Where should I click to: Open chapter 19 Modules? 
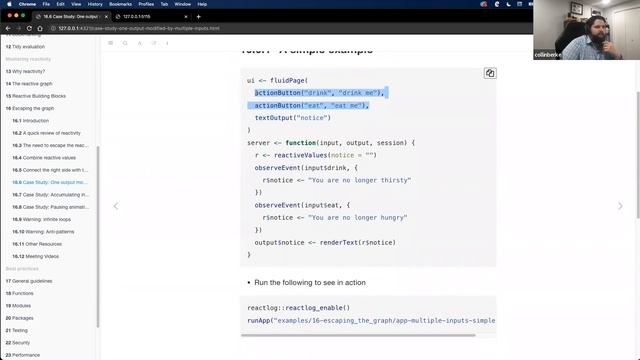tap(18, 306)
